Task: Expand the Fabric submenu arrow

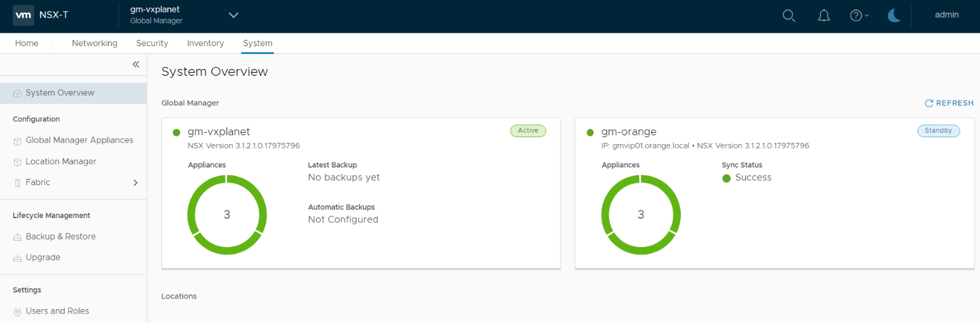Action: coord(135,183)
